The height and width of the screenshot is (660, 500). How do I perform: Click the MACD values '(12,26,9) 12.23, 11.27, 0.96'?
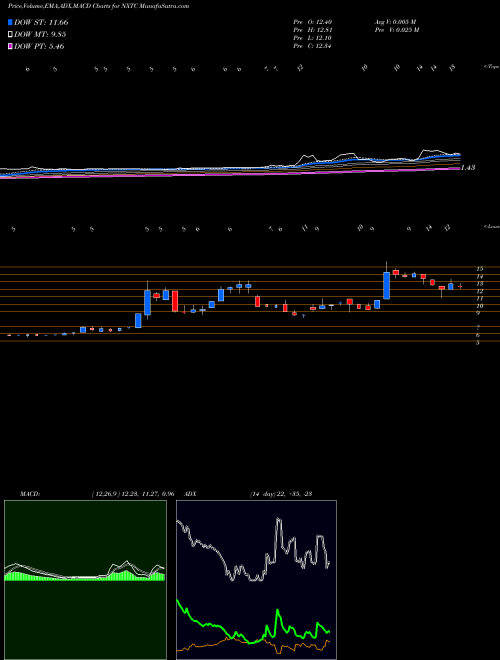(133, 493)
